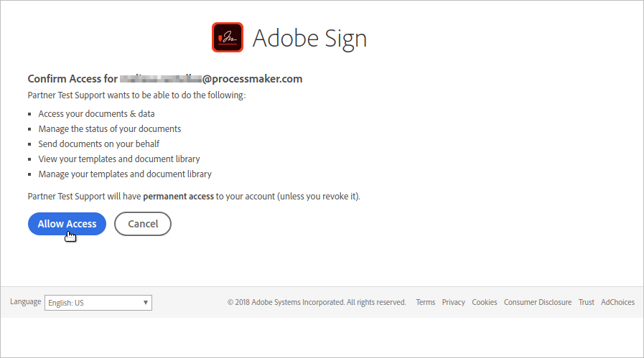Open the AdChoices link
The image size is (644, 358).
(x=617, y=302)
